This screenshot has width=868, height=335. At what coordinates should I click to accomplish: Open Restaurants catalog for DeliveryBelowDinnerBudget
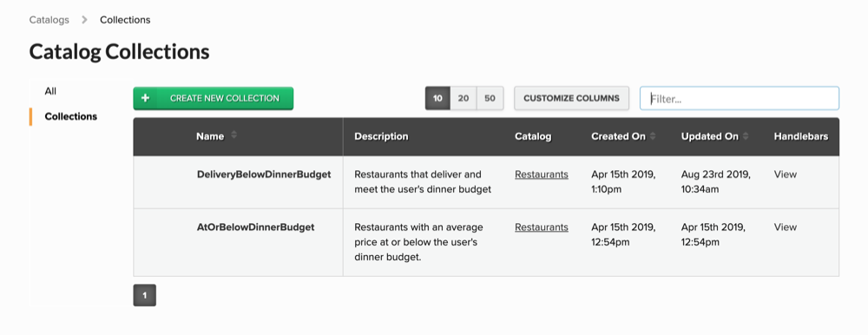point(542,174)
